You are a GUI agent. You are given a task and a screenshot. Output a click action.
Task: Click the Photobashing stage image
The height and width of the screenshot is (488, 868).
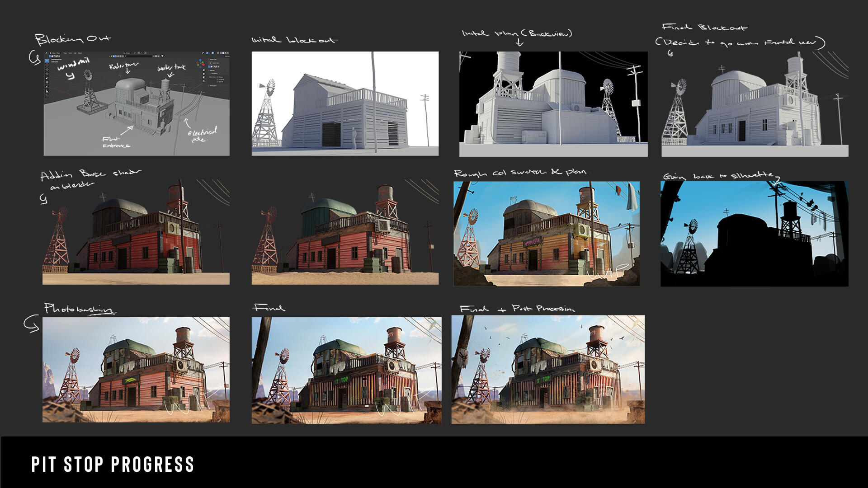pos(136,370)
